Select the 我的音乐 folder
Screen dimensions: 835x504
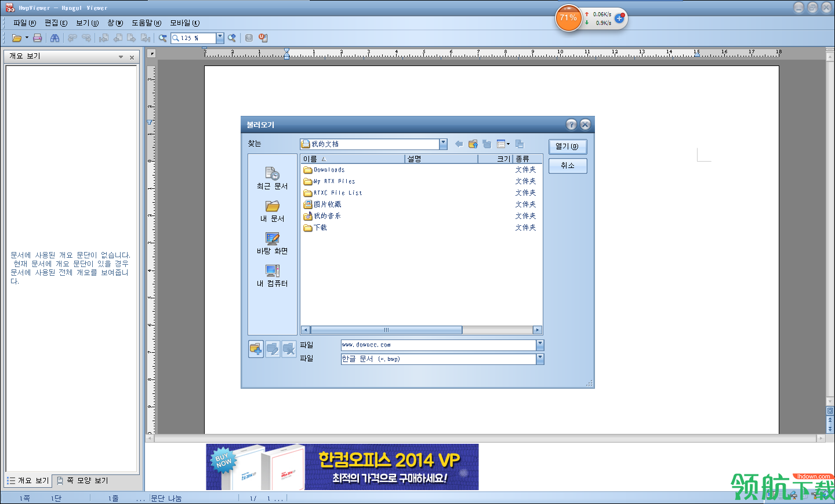click(322, 216)
